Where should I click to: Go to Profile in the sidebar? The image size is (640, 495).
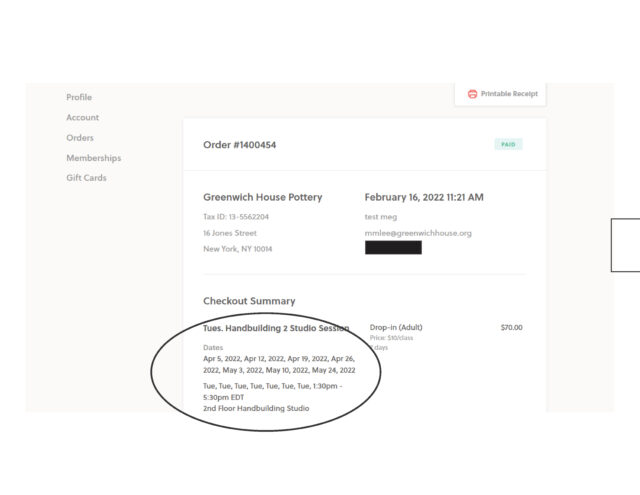coord(79,97)
